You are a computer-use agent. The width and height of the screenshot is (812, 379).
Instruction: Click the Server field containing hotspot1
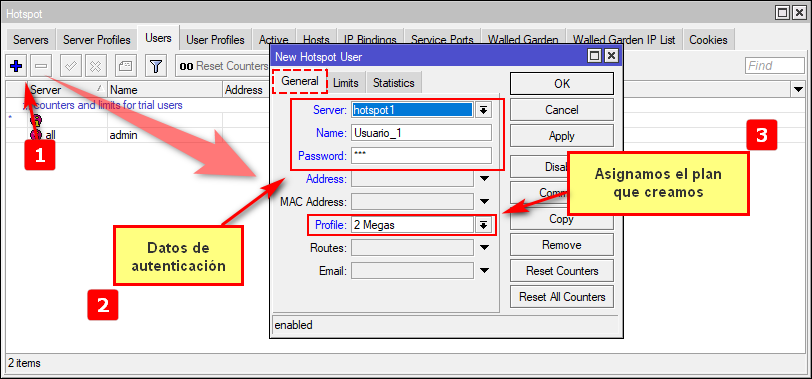coord(412,109)
